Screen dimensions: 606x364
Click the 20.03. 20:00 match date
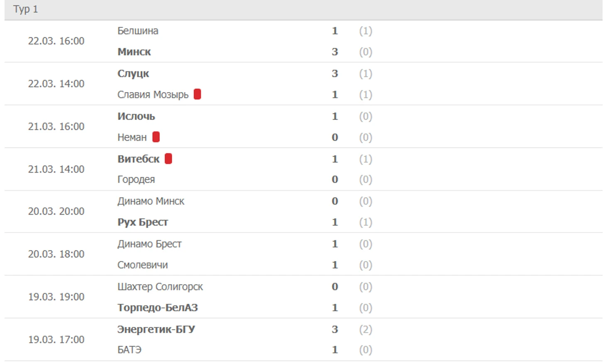[56, 211]
